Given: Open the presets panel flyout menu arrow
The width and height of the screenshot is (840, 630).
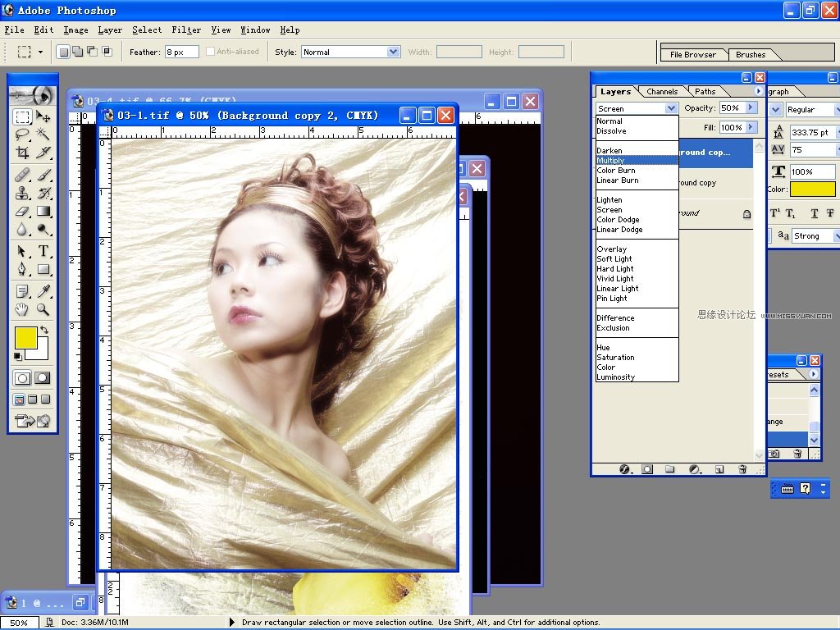Looking at the screenshot, I should coord(814,374).
